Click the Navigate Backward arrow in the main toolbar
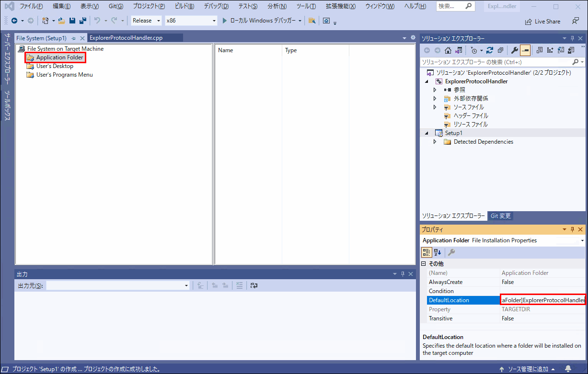Screen dimensions: 588x374 click(x=14, y=21)
